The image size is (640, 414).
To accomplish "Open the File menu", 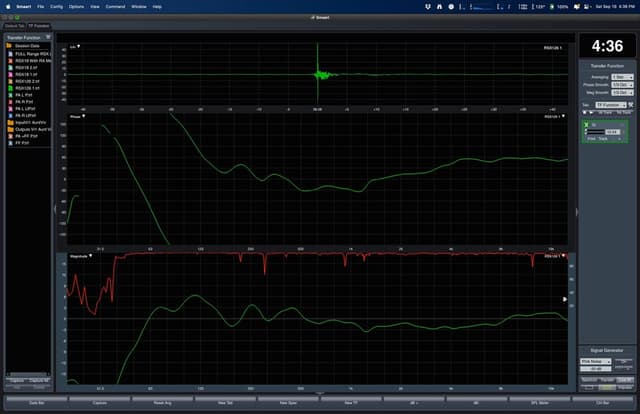I will 40,7.
